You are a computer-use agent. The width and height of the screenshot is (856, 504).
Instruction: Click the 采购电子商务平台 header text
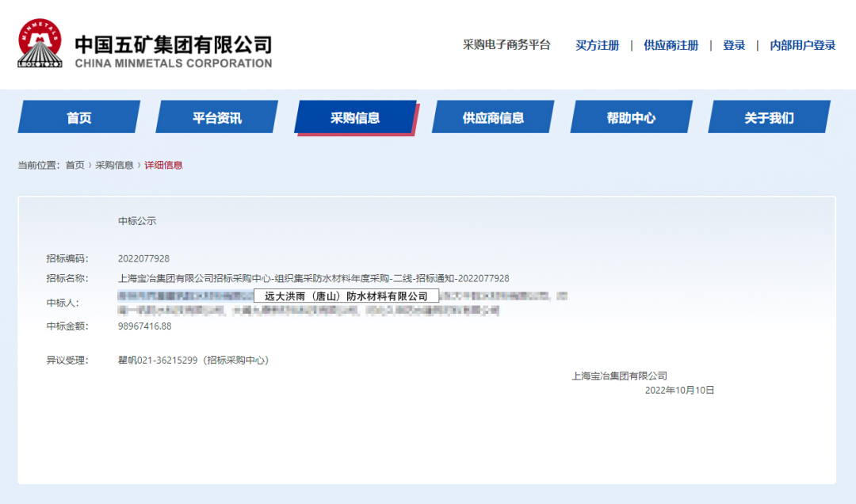tap(506, 45)
